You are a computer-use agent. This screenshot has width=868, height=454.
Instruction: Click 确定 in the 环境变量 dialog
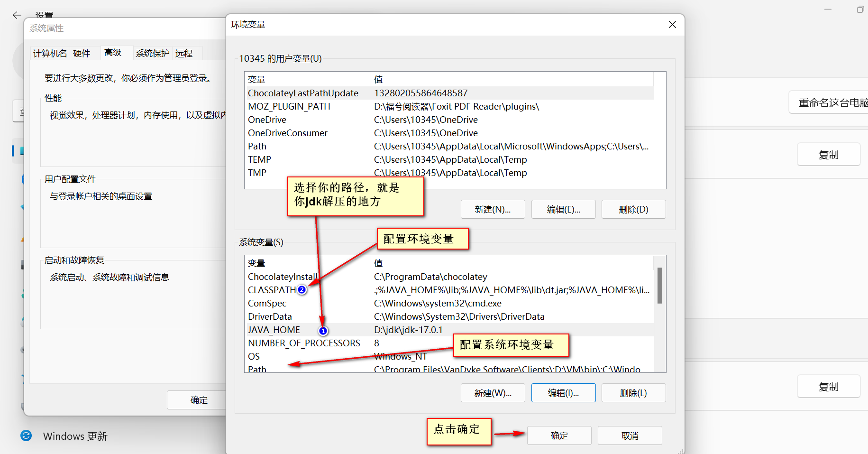(559, 435)
